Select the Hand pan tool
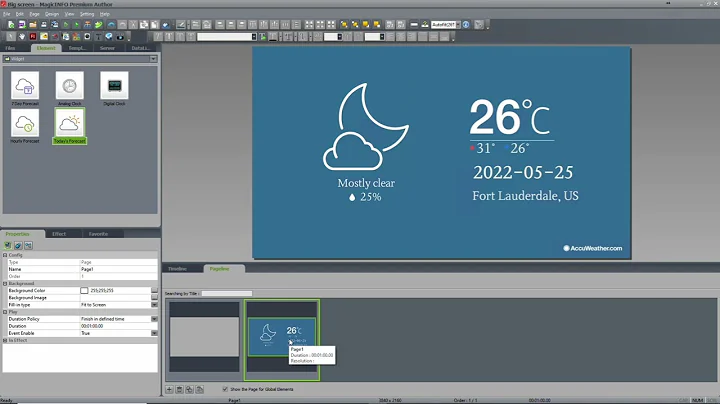This screenshot has width=720, height=404. tap(22, 36)
